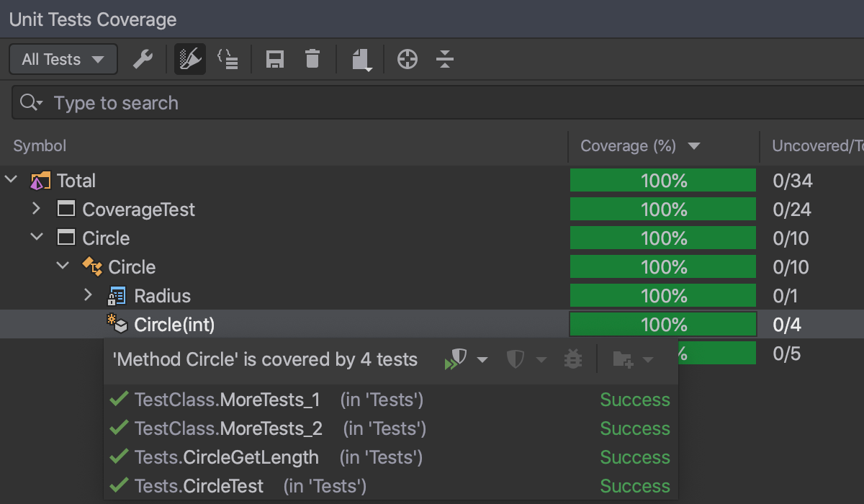This screenshot has height=504, width=864.
Task: Toggle the code structure tree view icon
Action: (x=228, y=59)
